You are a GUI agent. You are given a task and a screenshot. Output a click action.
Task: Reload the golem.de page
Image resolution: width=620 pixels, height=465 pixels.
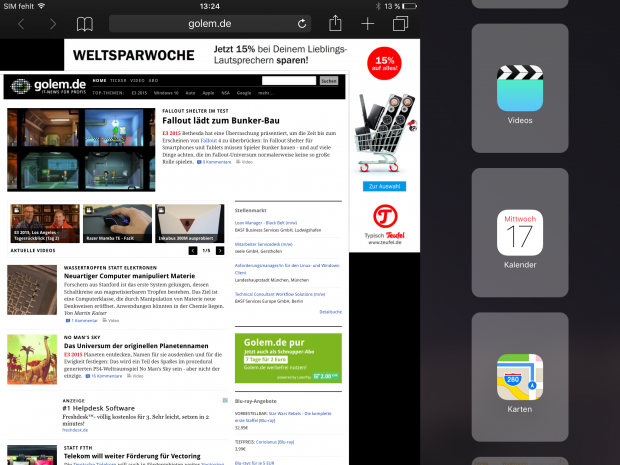(302, 24)
